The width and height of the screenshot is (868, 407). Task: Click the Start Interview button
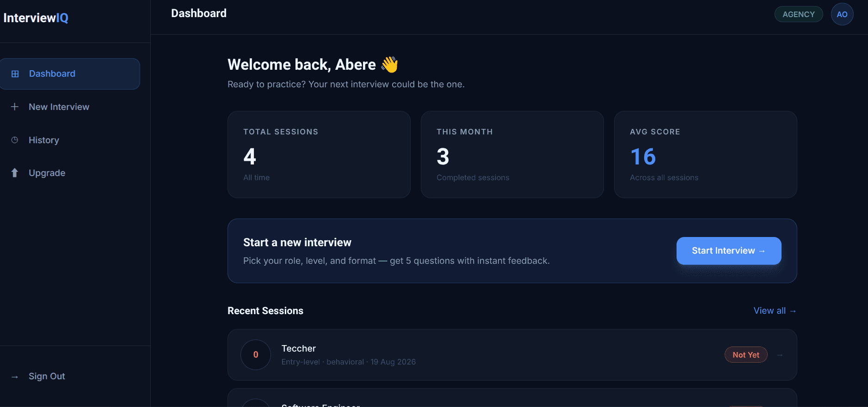point(729,251)
